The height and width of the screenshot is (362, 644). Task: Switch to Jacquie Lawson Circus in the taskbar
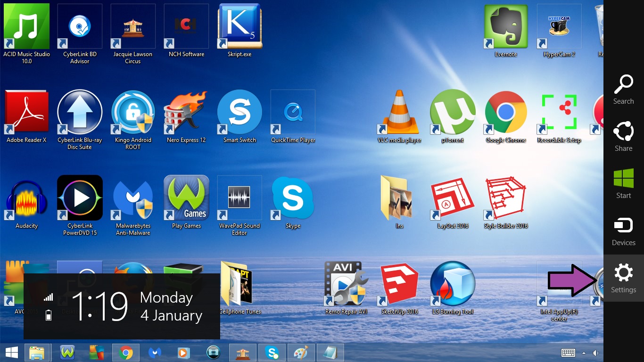point(243,353)
